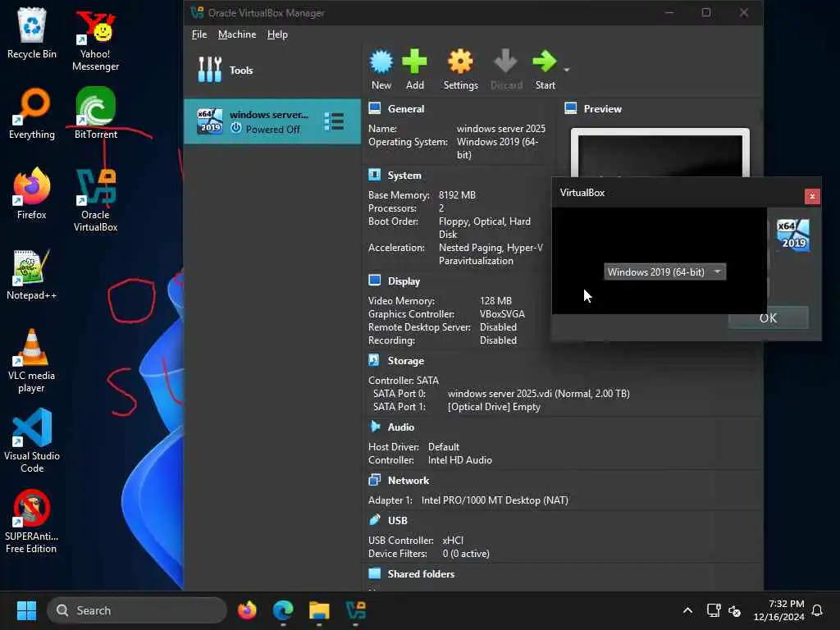
Task: Open the Windows Start menu button
Action: coord(26,610)
